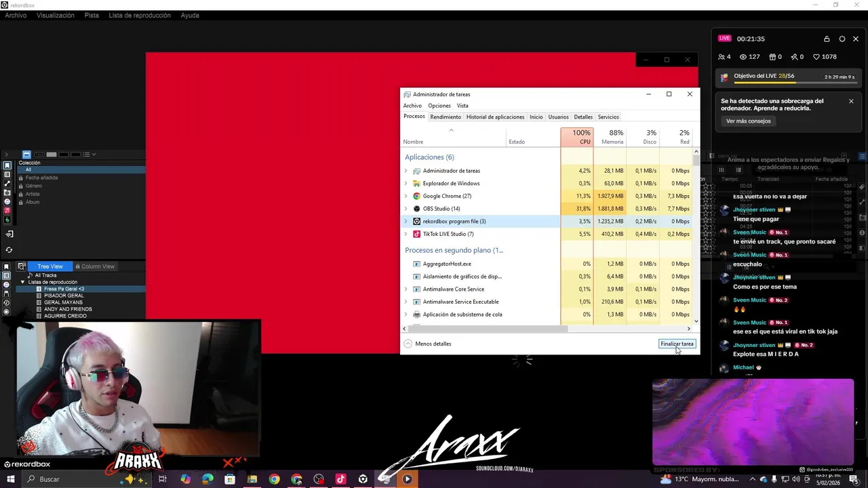Sort processes by Memoria column header
Image resolution: width=868 pixels, height=488 pixels.
point(610,137)
